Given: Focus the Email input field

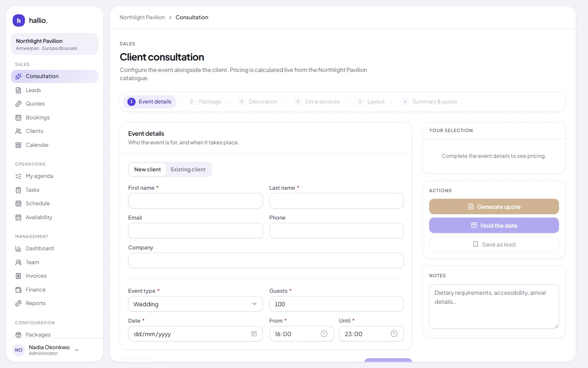Looking at the screenshot, I should pos(195,231).
